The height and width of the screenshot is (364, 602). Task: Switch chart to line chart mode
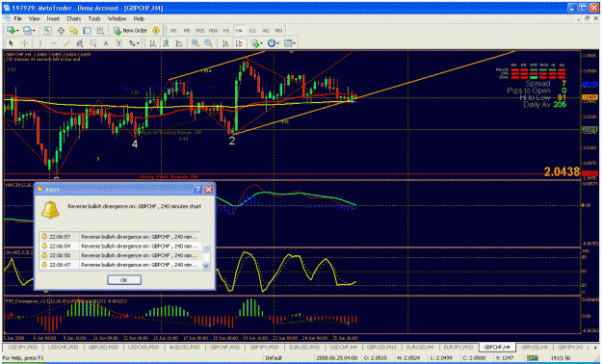tap(179, 43)
